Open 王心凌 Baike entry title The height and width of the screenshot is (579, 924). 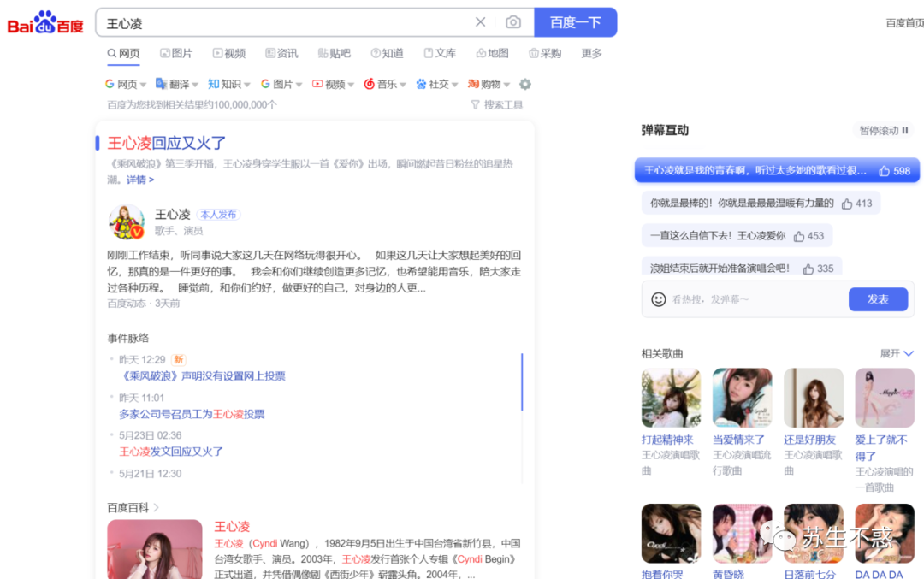232,527
